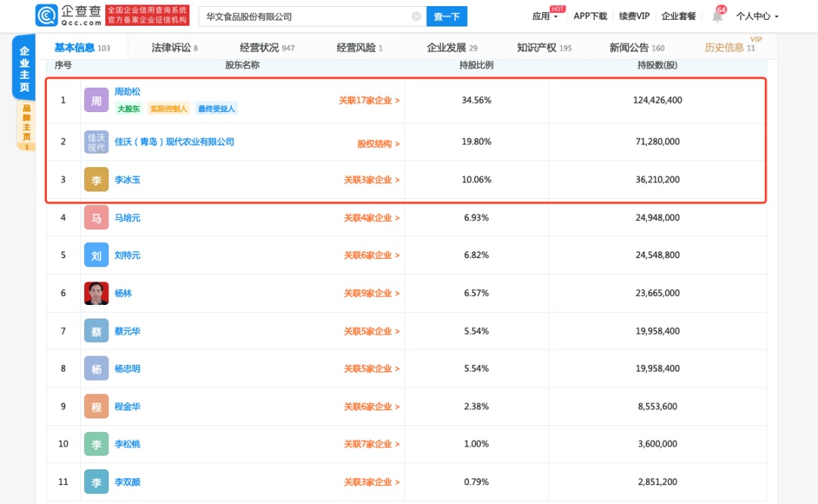Expand 关联5家企业 for 蔡元华

pyautogui.click(x=371, y=331)
